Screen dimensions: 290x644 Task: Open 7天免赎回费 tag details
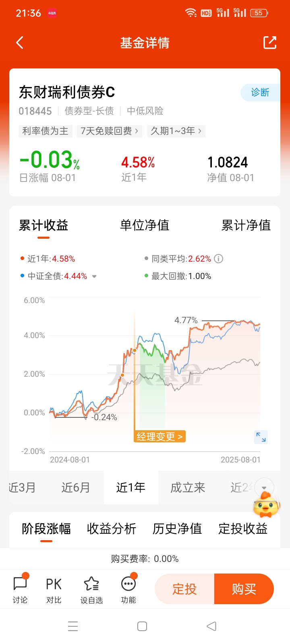click(109, 131)
